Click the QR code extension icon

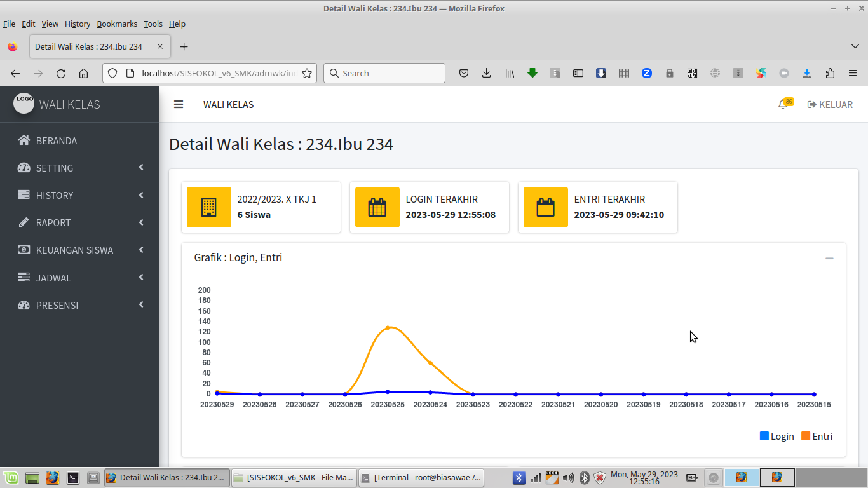(693, 73)
